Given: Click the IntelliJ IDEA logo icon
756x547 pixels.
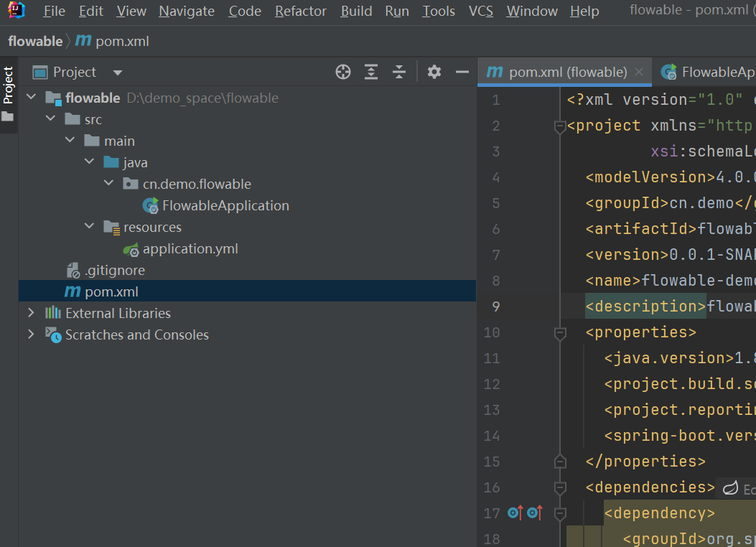Looking at the screenshot, I should point(16,9).
